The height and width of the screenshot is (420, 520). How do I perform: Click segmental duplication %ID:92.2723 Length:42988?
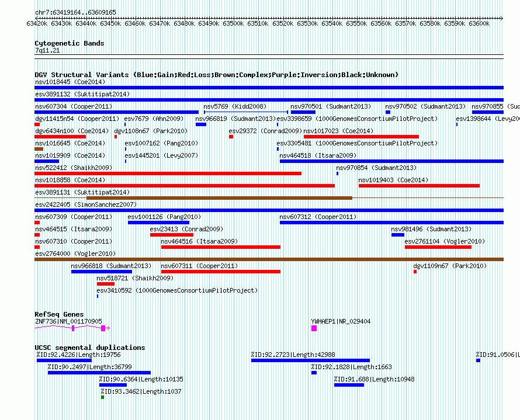point(310,360)
